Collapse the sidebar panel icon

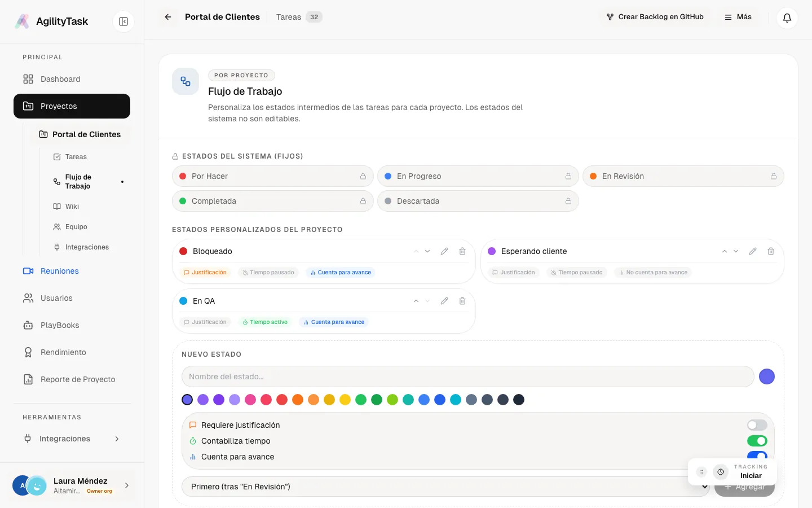click(x=123, y=21)
